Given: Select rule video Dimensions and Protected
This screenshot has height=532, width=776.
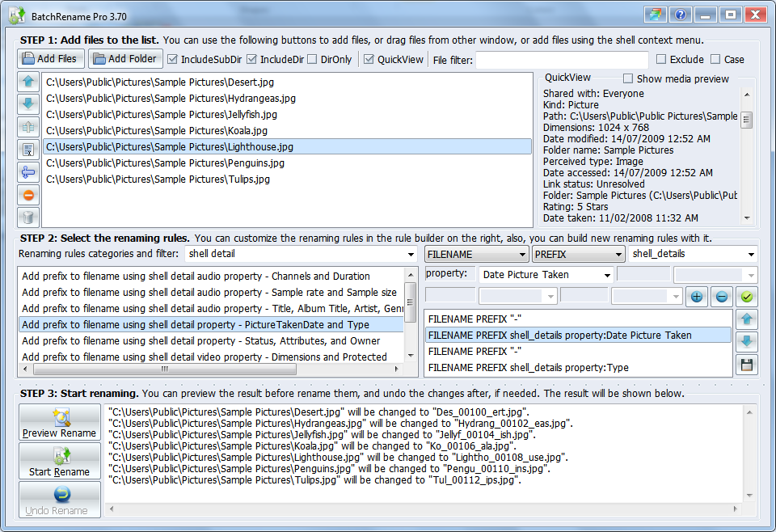Looking at the screenshot, I should pos(211,357).
